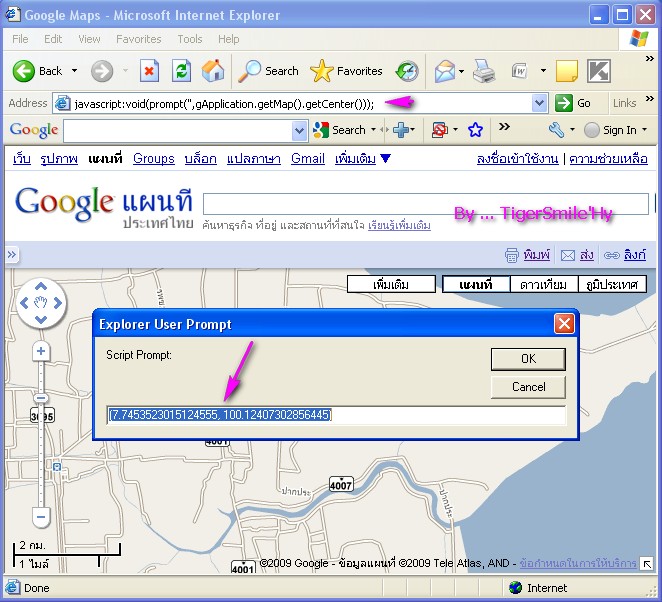Open the File menu
The height and width of the screenshot is (602, 662).
click(20, 39)
